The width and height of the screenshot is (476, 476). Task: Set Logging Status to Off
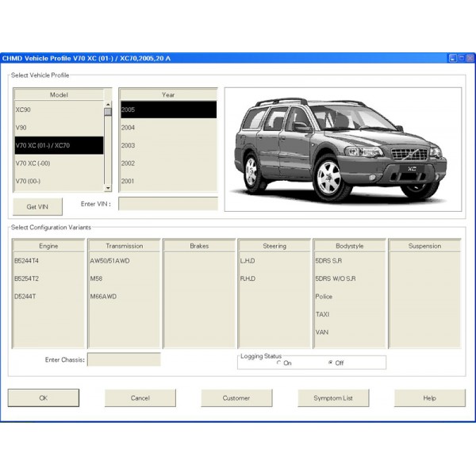coord(330,363)
